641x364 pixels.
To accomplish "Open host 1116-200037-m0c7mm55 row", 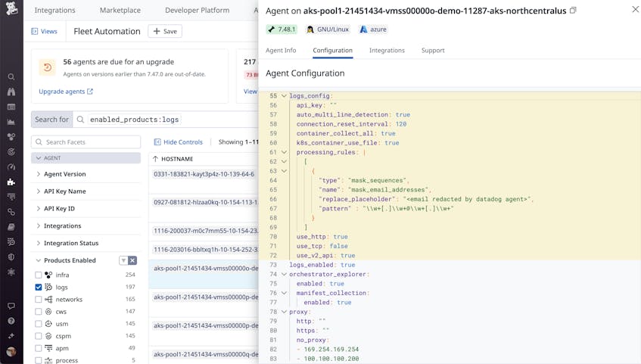I will coord(205,231).
